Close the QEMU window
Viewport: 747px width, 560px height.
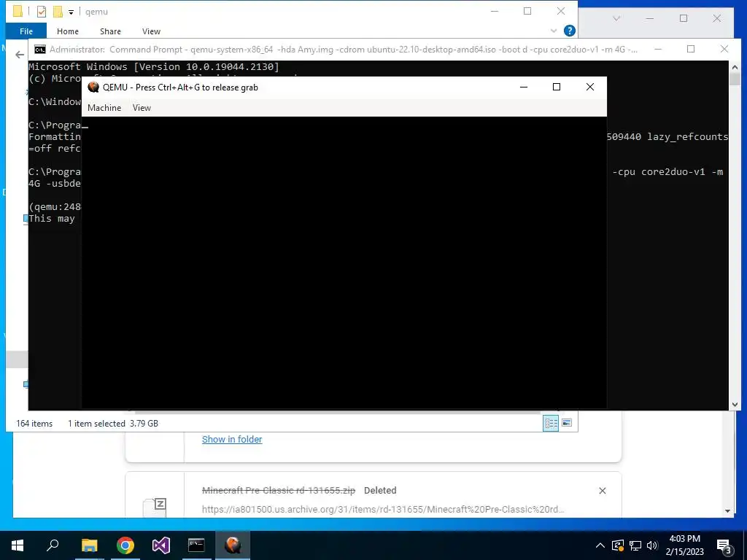pyautogui.click(x=589, y=87)
